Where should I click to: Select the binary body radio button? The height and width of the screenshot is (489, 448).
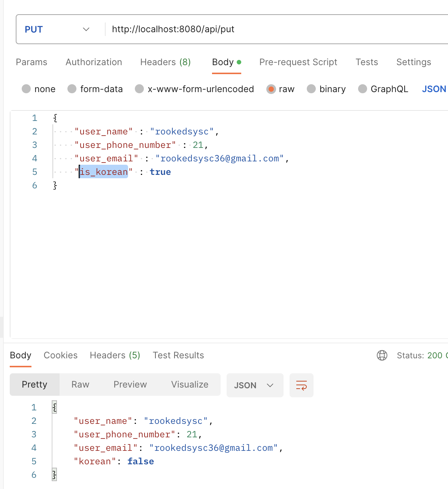[311, 89]
